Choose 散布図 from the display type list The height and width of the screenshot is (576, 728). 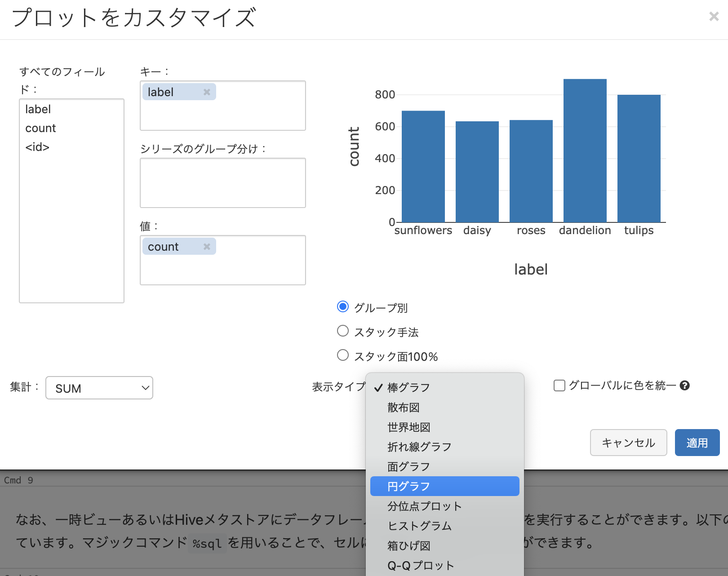point(445,407)
